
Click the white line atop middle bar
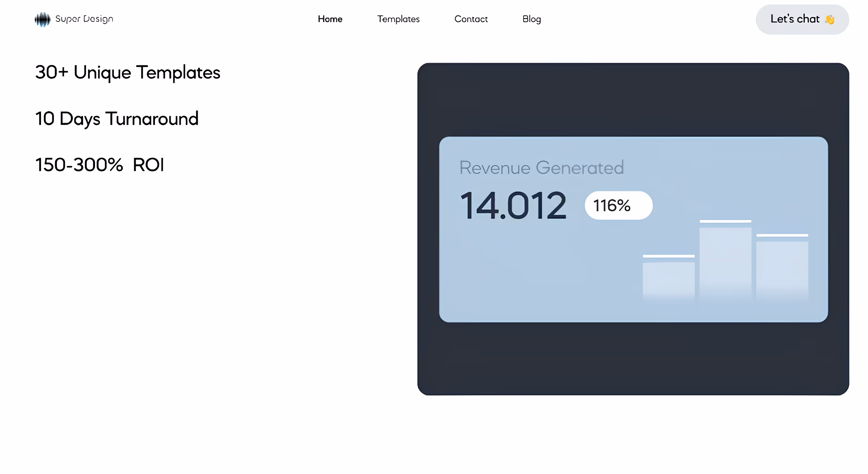pos(725,221)
